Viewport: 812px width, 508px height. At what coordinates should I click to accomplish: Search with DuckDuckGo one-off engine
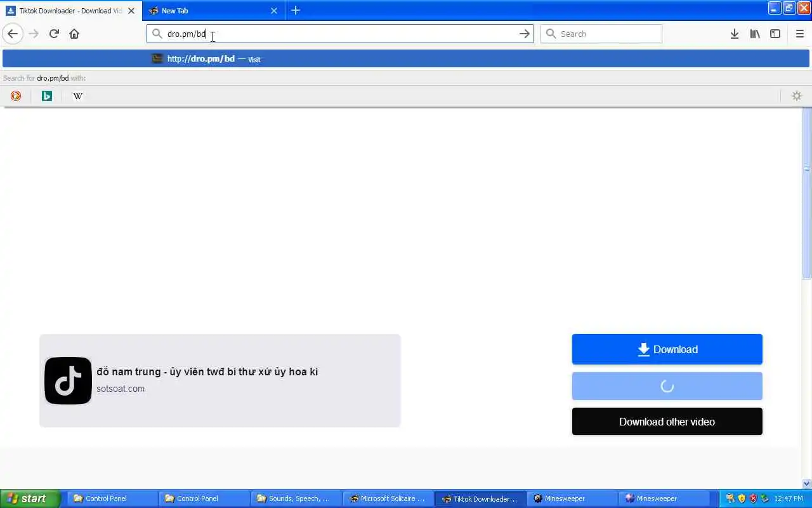[x=16, y=96]
